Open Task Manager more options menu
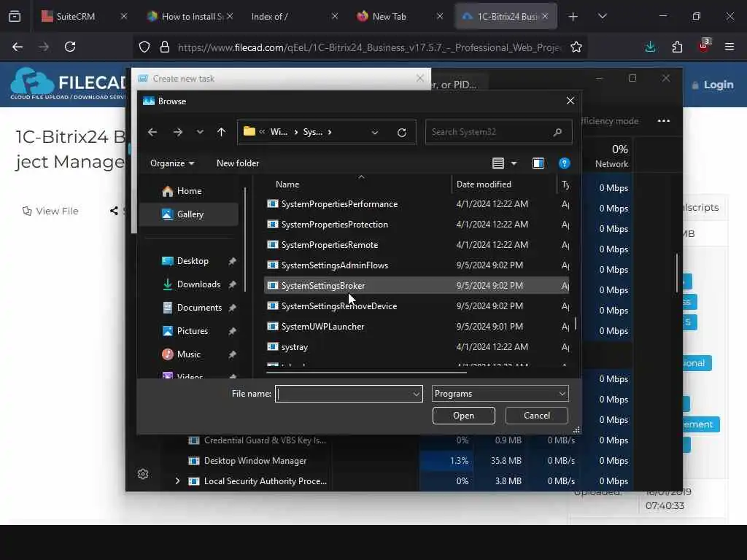Image resolution: width=747 pixels, height=560 pixels. click(x=664, y=121)
